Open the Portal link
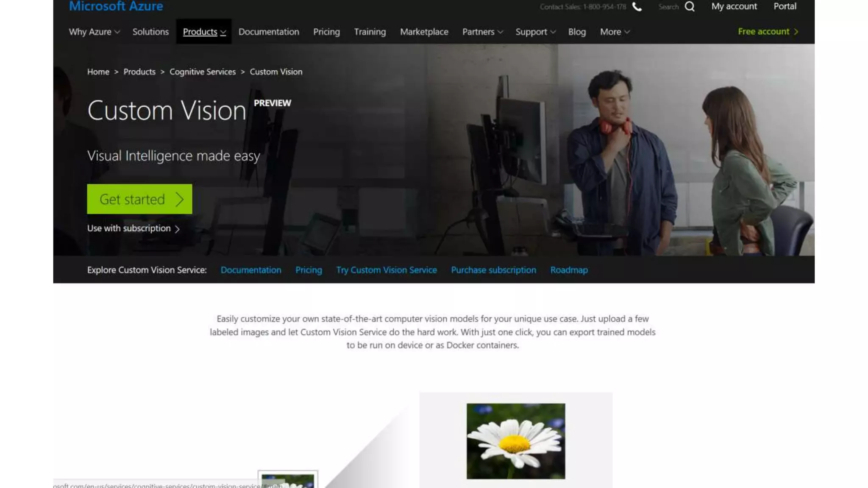 pos(785,6)
